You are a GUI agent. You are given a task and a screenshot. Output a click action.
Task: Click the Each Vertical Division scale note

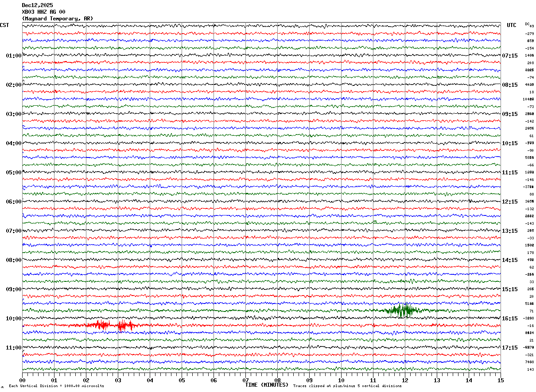(56, 386)
